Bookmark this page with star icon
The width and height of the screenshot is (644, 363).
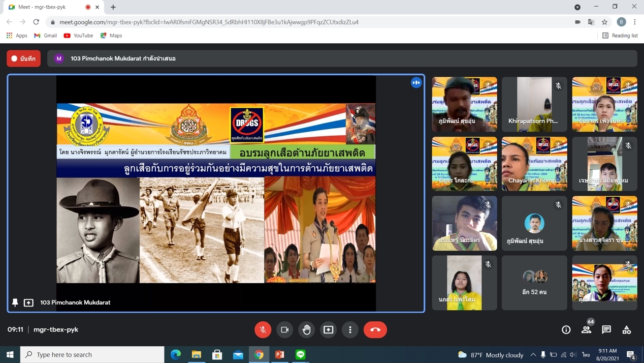pos(604,22)
